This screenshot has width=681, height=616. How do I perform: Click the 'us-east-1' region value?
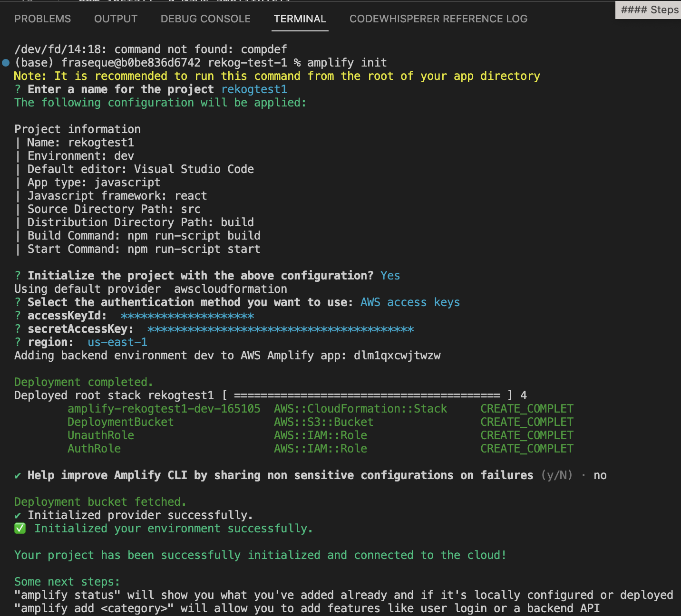pos(117,342)
